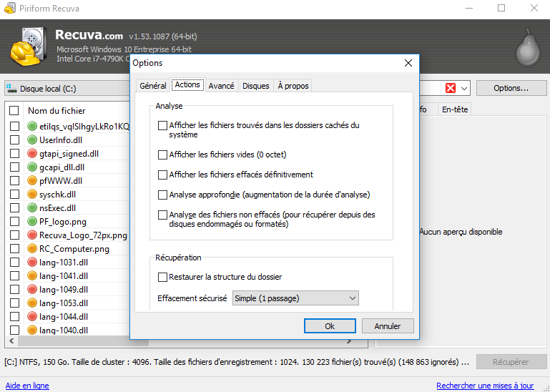550x392 pixels.
Task: Open the filter dropdown arrow beside the red X
Action: tap(464, 89)
